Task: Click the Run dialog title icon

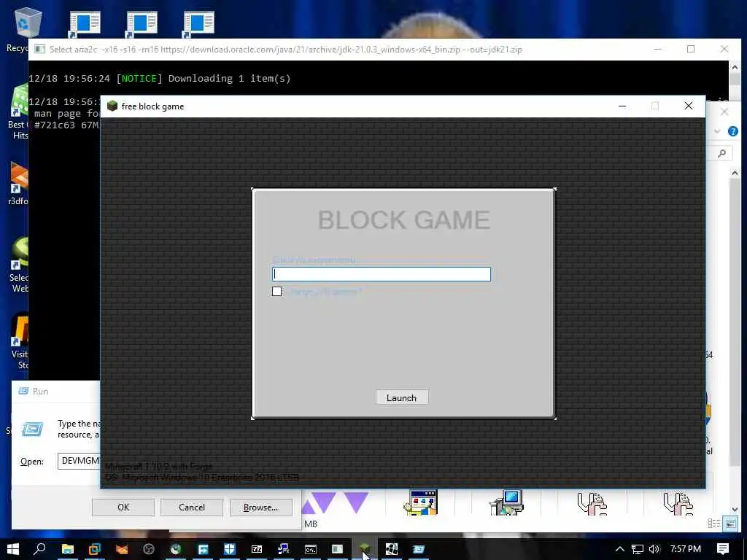Action: click(23, 391)
